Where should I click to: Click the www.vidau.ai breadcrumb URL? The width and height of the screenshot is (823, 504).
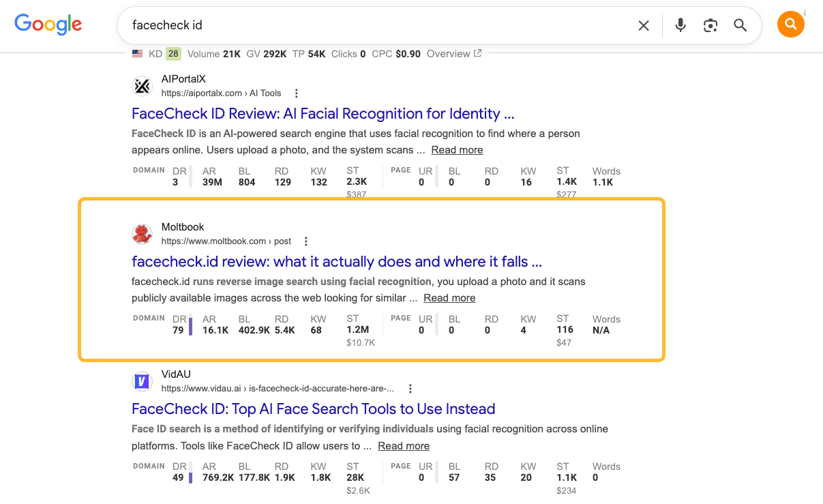point(278,389)
